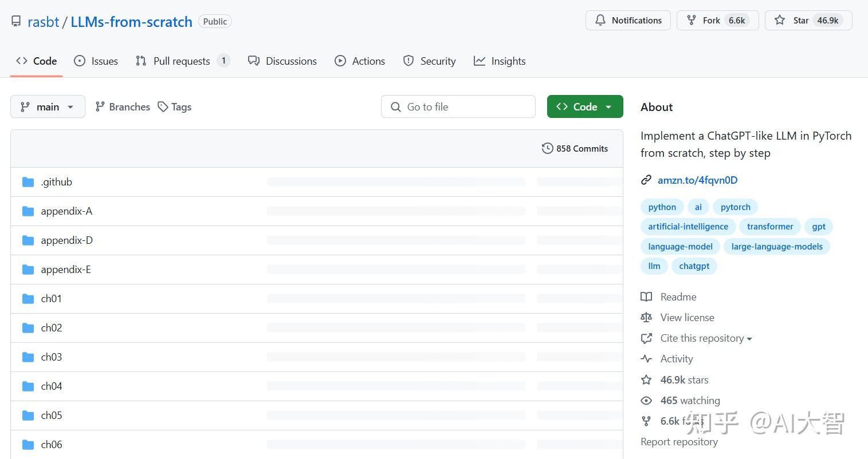Click the repository book icon beside rasbt
Screen dimensions: 868x459
click(x=16, y=22)
